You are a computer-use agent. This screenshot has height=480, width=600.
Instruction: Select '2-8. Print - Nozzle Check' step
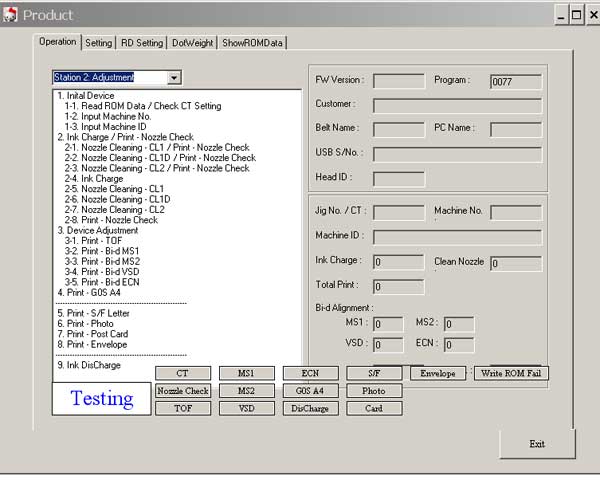(x=111, y=220)
